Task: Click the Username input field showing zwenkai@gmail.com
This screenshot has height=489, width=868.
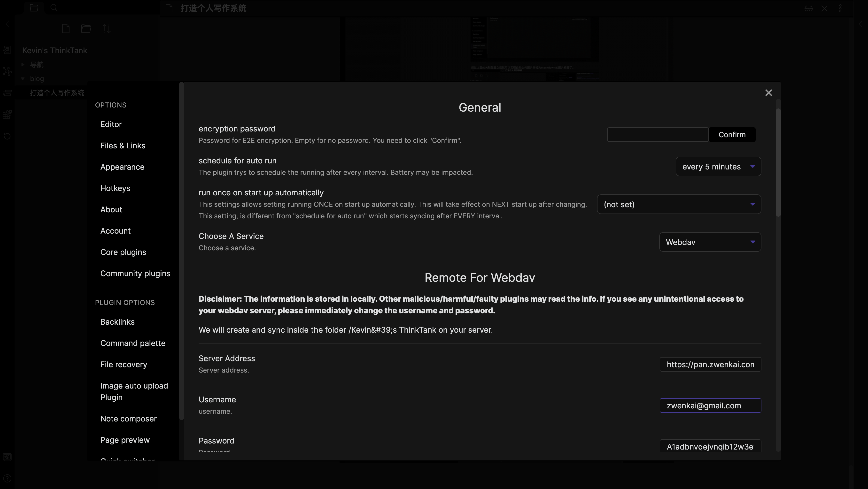Action: click(x=710, y=405)
